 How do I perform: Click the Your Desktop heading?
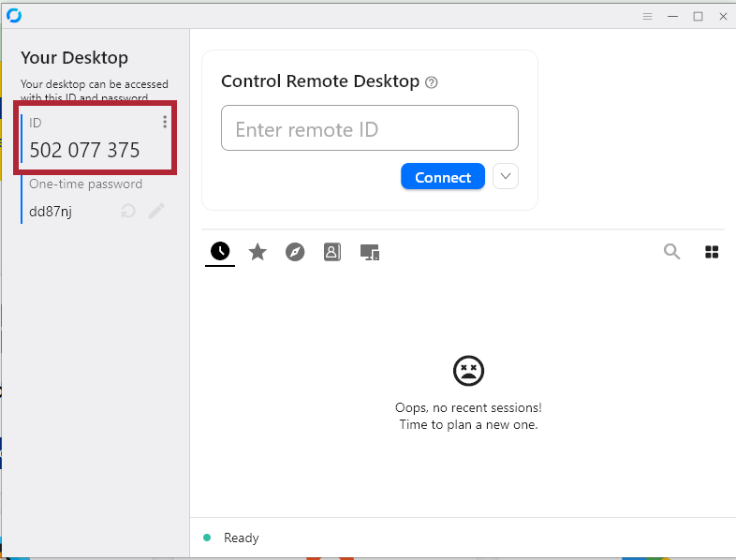(74, 58)
